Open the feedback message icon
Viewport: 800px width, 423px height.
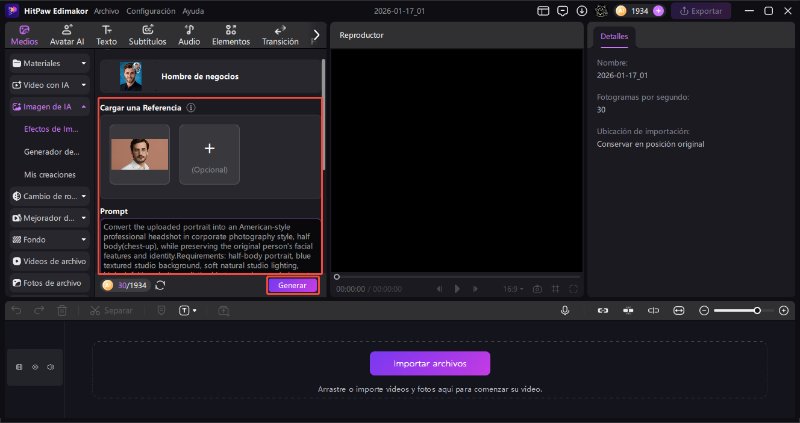(562, 11)
